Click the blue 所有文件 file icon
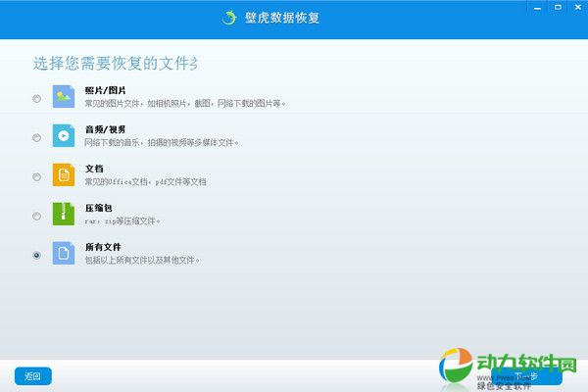The height and width of the screenshot is (392, 588). click(64, 254)
